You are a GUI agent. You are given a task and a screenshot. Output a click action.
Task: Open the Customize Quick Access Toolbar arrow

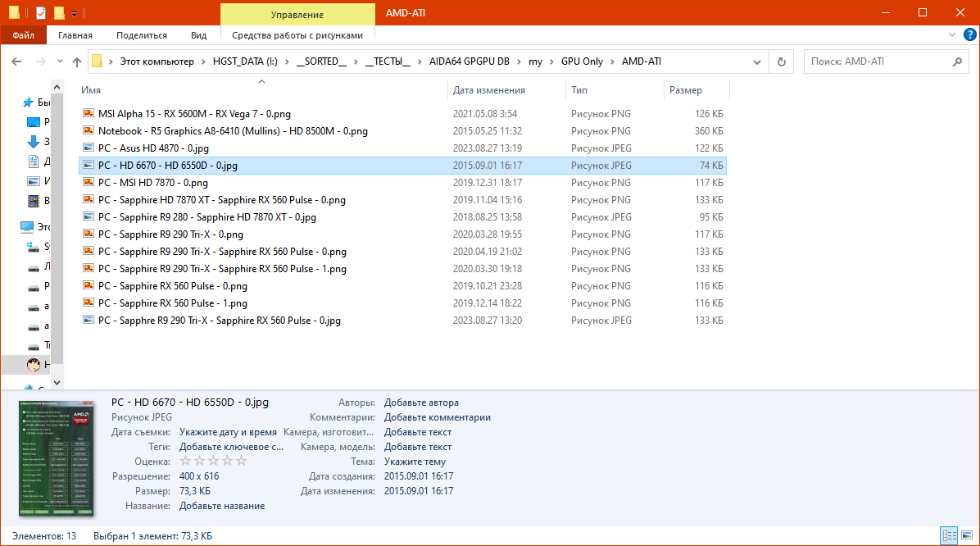[x=74, y=13]
